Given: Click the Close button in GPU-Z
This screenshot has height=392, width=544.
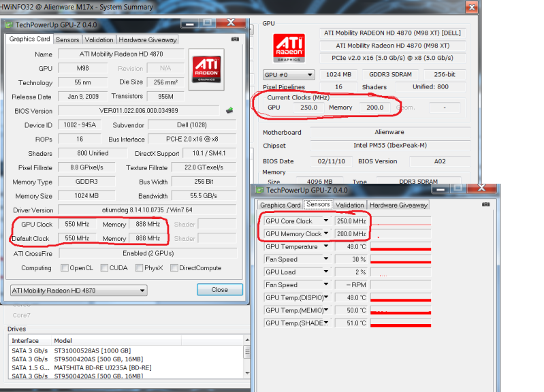Looking at the screenshot, I should [x=220, y=290].
